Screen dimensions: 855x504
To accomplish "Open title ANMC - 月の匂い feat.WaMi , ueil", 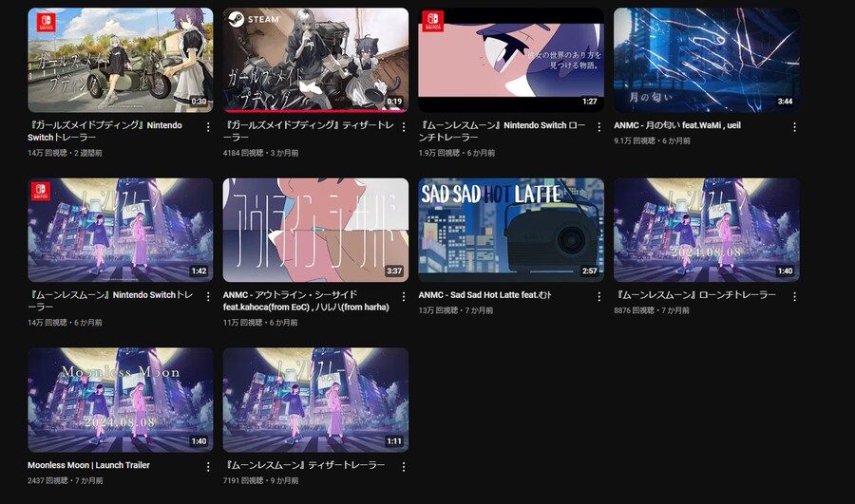I will [677, 125].
